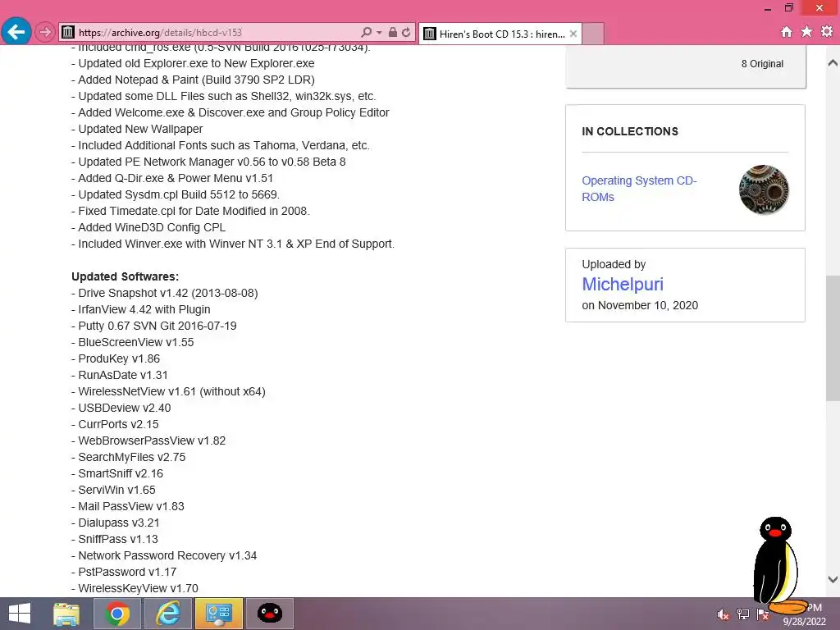Click 'WirelessNetView v1.61 (without x64)' line

tap(168, 391)
